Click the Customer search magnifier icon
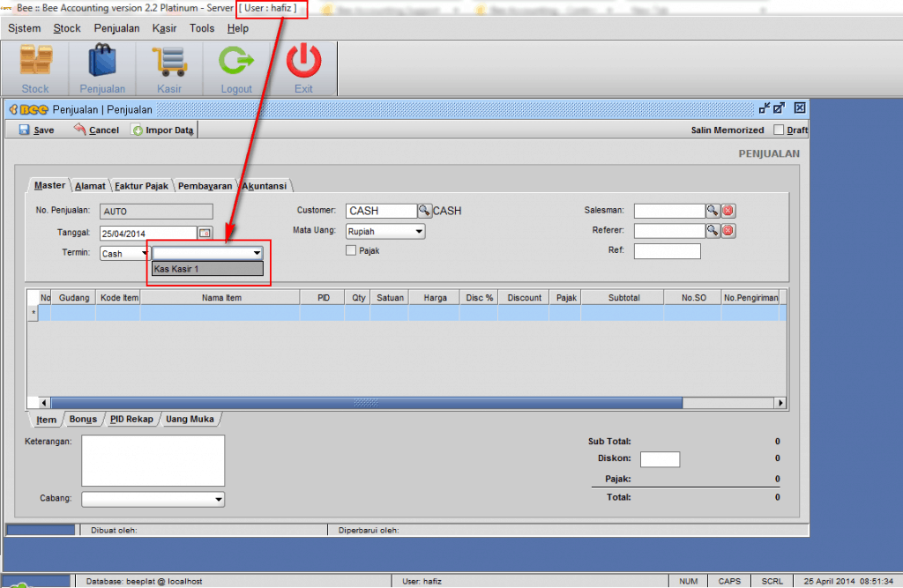Image resolution: width=903 pixels, height=588 pixels. tap(424, 211)
